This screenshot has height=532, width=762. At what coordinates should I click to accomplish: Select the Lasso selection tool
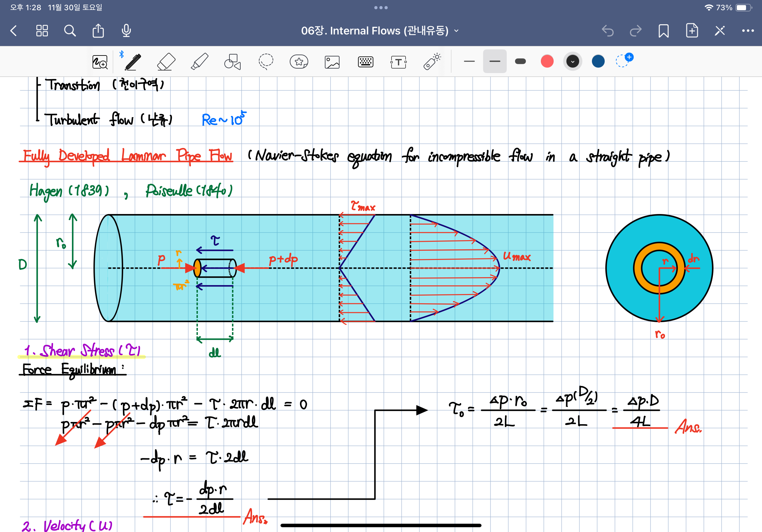click(266, 62)
